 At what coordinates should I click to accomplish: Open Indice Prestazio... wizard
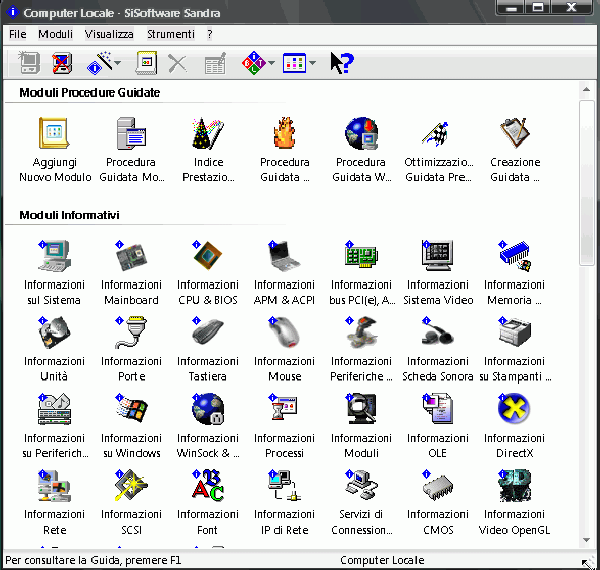(208, 150)
